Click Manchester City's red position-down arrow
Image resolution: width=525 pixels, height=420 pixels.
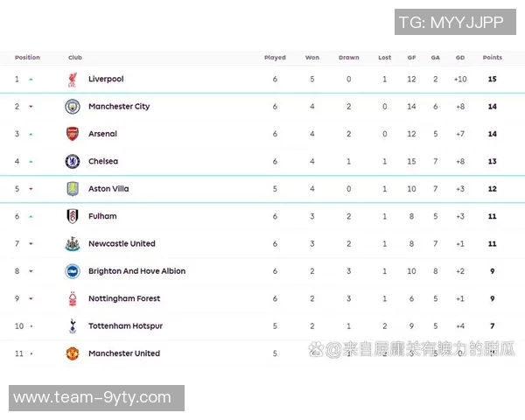coord(31,107)
